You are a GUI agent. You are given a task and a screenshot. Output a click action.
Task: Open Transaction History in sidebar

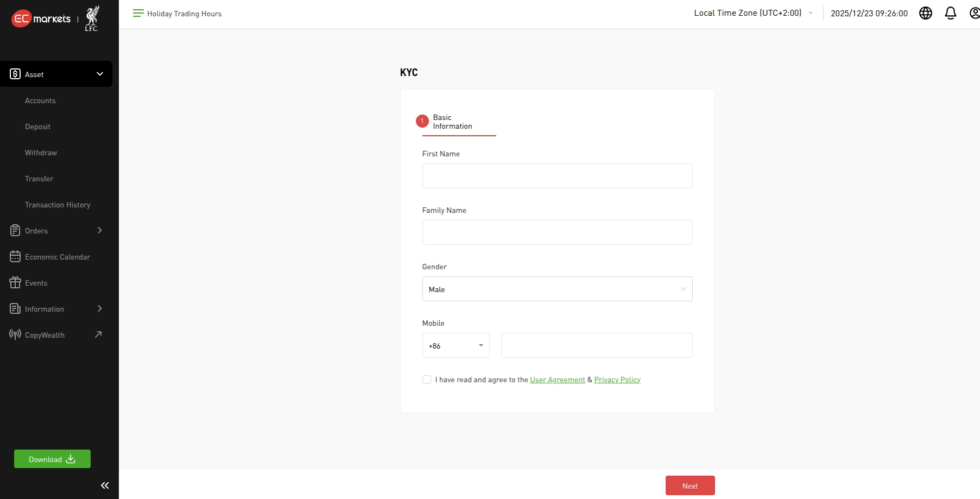coord(58,205)
